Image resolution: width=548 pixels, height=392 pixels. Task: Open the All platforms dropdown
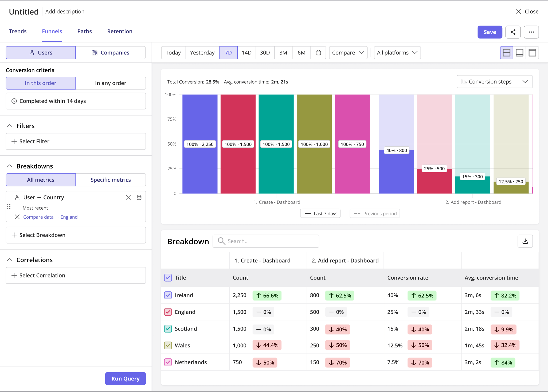397,53
